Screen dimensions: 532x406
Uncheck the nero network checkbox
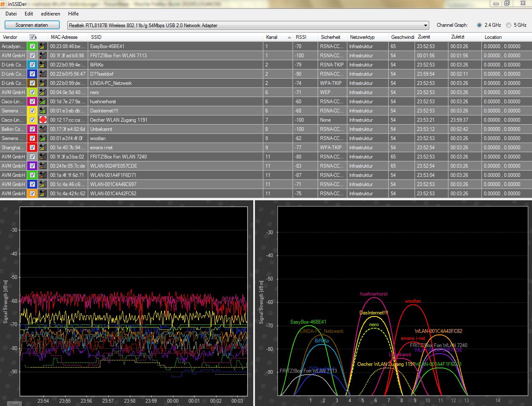(x=33, y=92)
